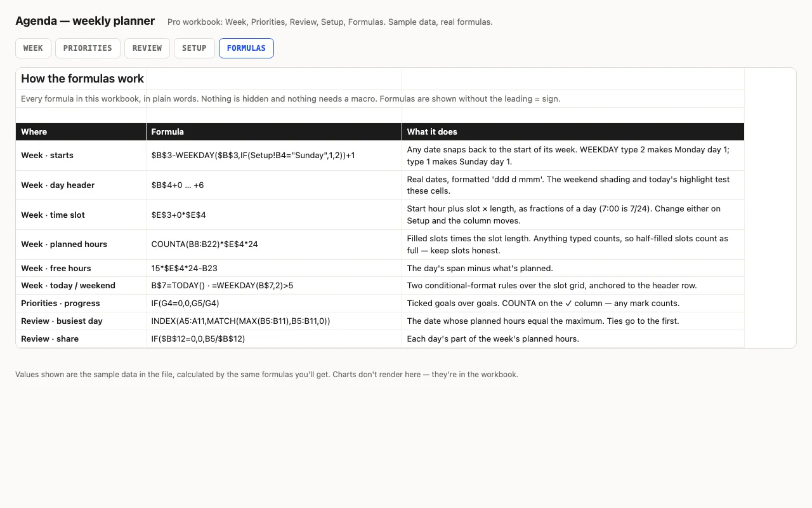Click the active FORMULAS tab
This screenshot has width=812, height=508.
(x=246, y=48)
